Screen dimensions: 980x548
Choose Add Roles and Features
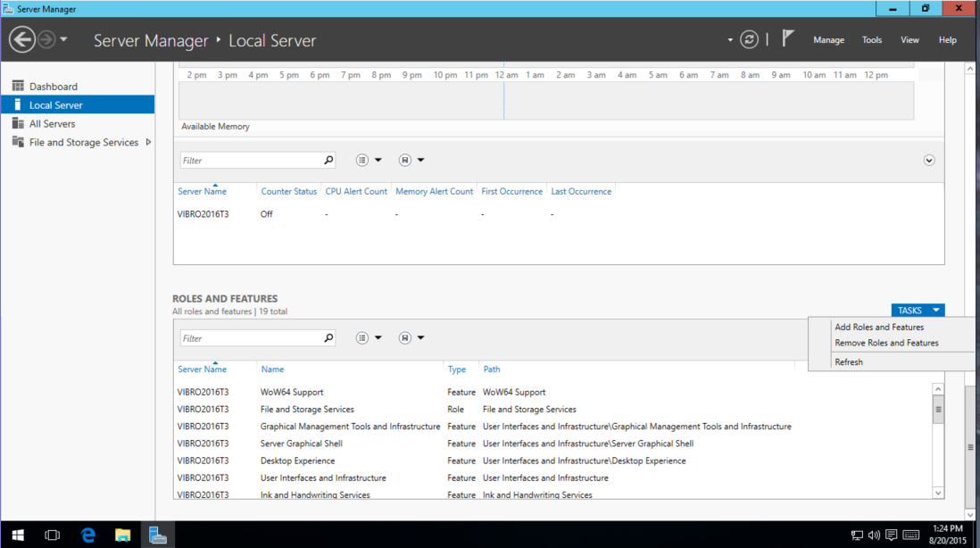(879, 327)
